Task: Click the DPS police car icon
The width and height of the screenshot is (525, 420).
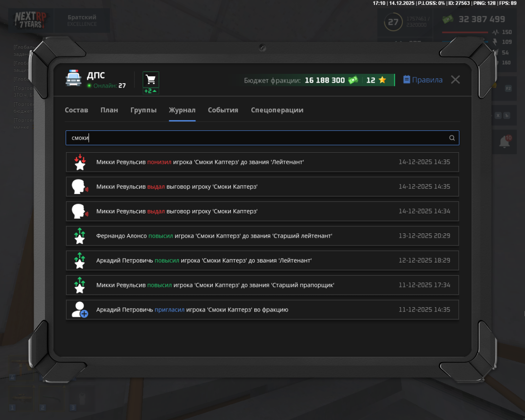Action: (x=73, y=79)
